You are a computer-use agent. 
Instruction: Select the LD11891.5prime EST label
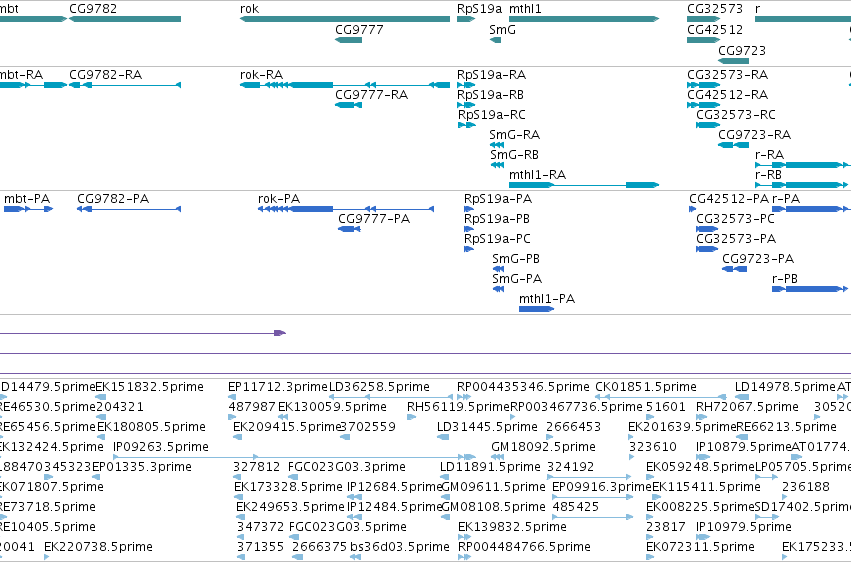click(490, 467)
